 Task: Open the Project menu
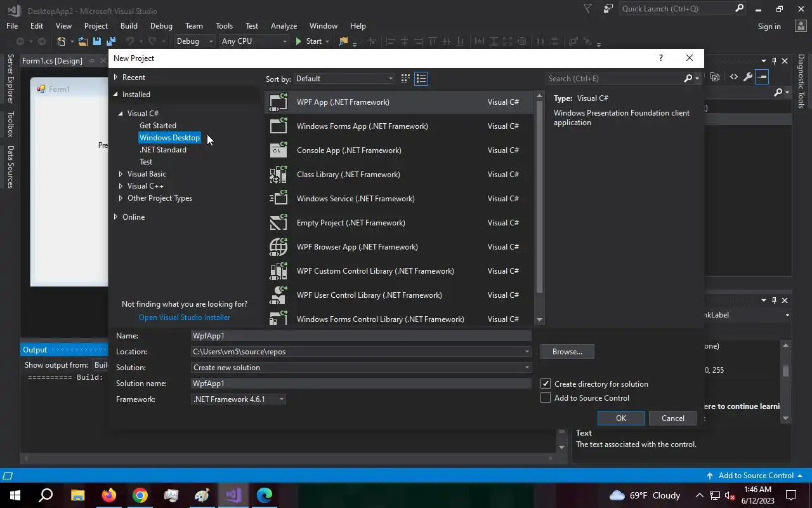point(96,26)
